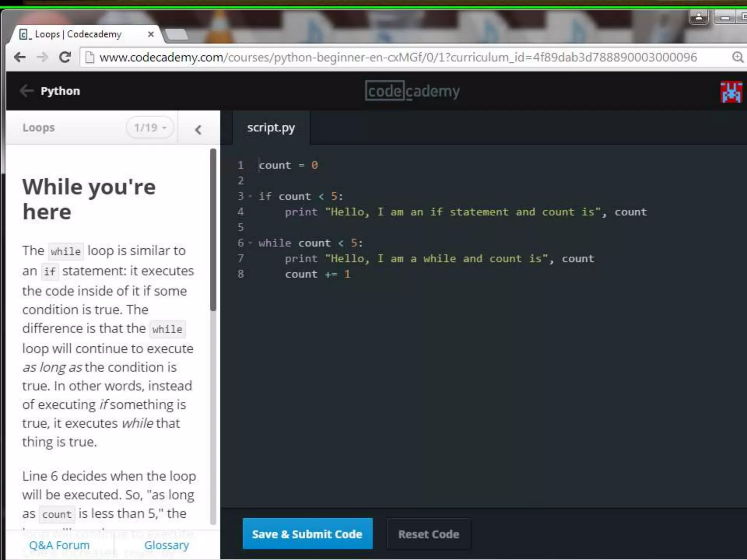Viewport: 747px width, 560px height.
Task: Select the script.py editor tab
Action: point(271,128)
